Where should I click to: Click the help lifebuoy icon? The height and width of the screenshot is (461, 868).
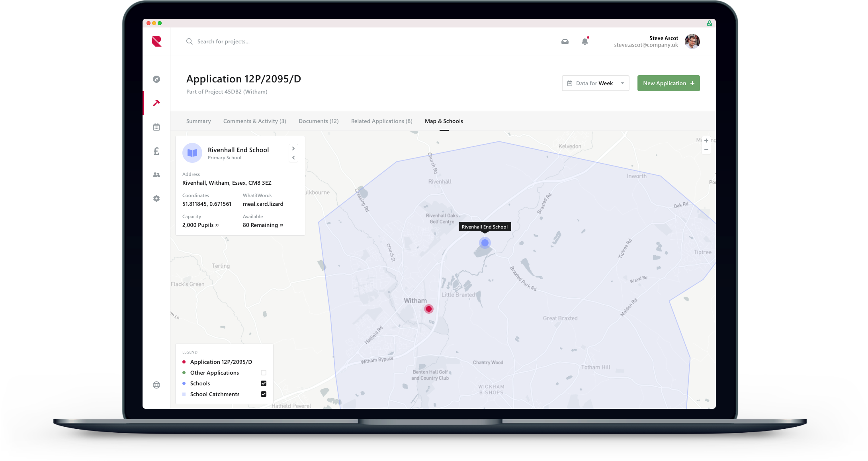click(156, 385)
